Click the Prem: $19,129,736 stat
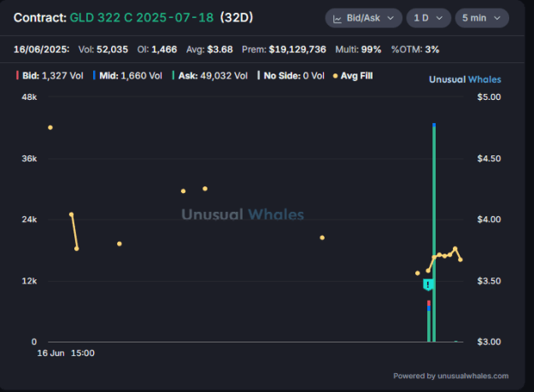This screenshot has width=534, height=392. [284, 50]
